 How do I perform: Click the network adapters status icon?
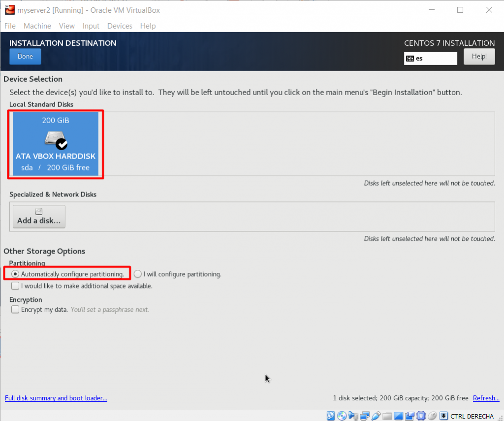[x=365, y=416]
